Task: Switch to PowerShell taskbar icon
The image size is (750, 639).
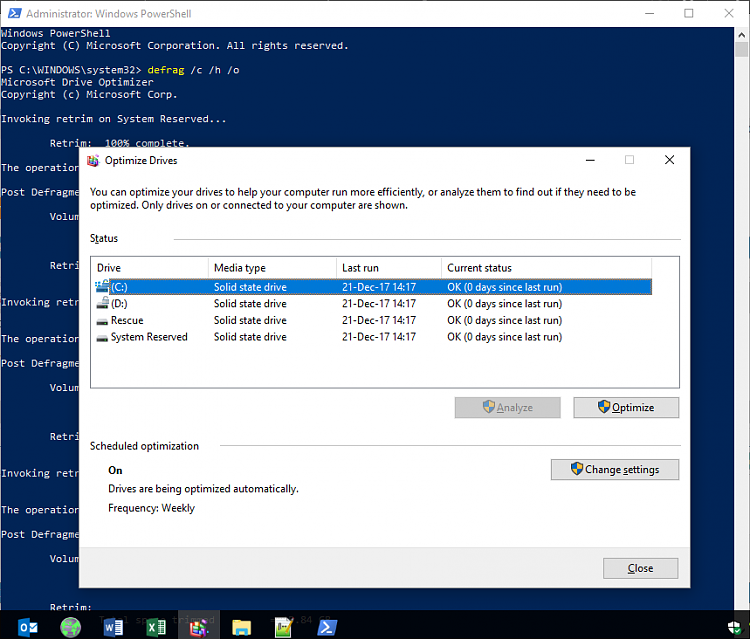Action: [x=327, y=627]
